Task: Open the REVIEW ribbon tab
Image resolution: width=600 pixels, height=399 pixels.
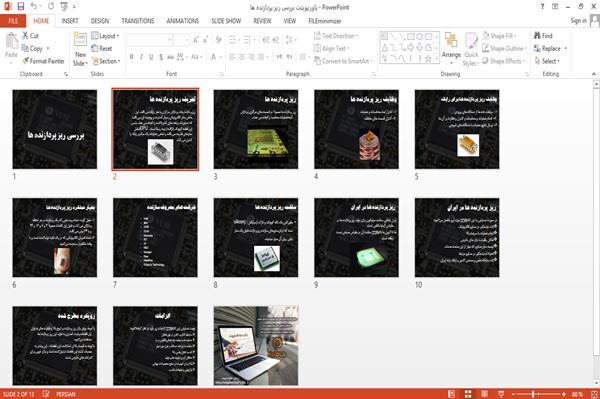Action: pyautogui.click(x=262, y=21)
